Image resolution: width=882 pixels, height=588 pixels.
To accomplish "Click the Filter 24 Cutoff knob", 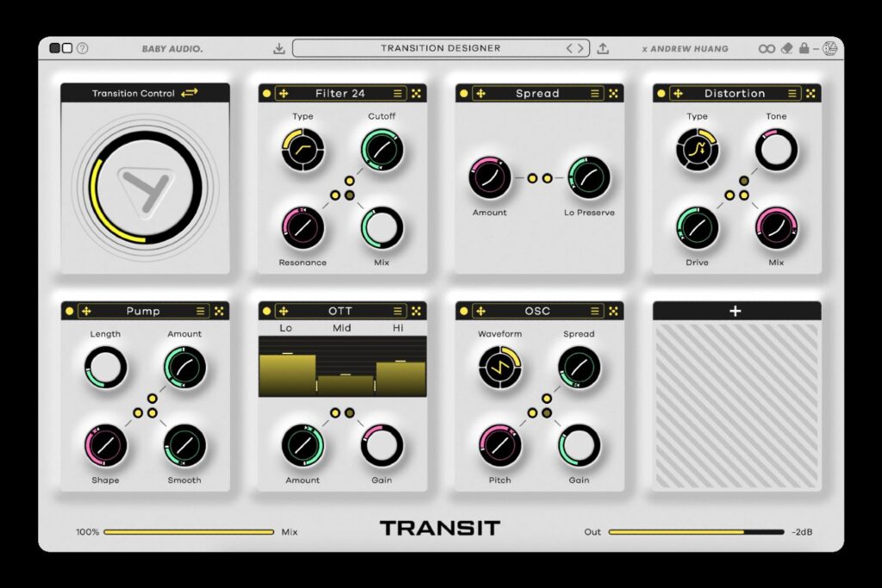I will pyautogui.click(x=382, y=150).
